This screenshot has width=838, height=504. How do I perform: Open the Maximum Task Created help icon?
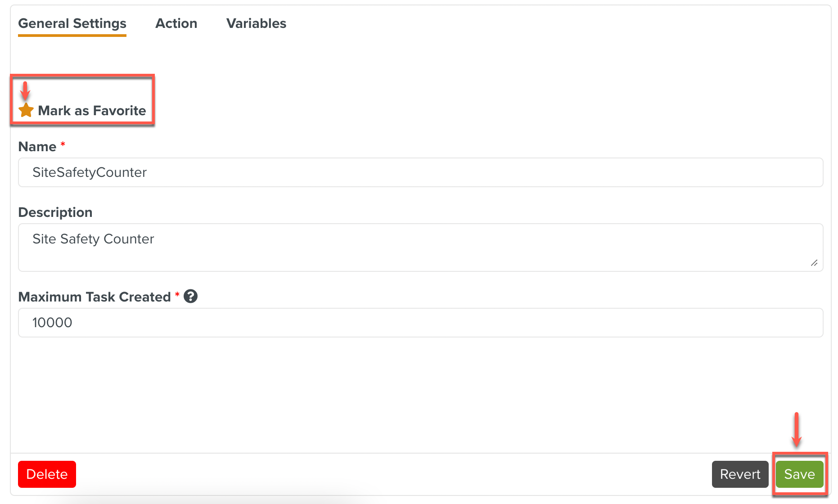pos(190,296)
